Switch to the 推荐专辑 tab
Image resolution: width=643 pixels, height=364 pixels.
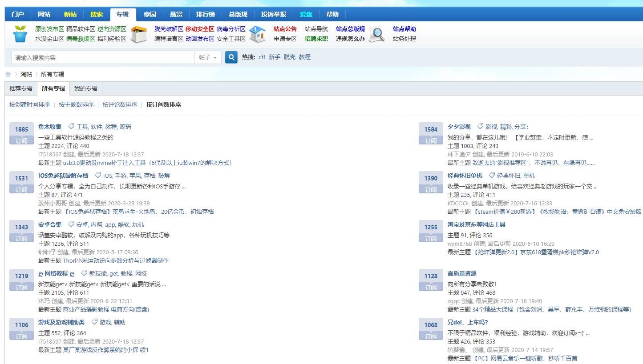(x=20, y=88)
